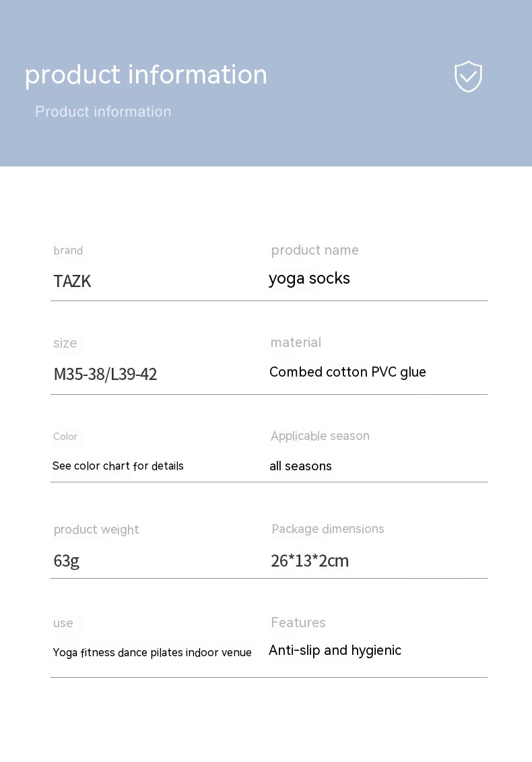The width and height of the screenshot is (532, 762).
Task: Select the "Product information" subtitle text
Action: pyautogui.click(x=103, y=112)
